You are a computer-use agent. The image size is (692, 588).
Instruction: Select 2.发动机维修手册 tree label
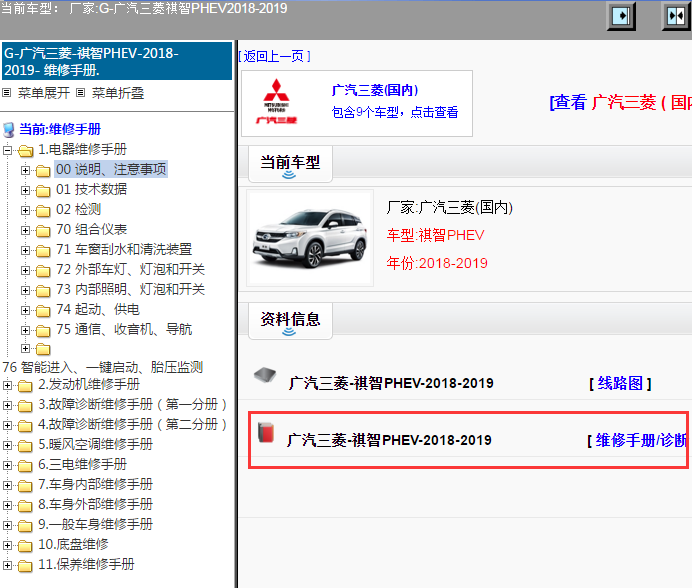89,384
